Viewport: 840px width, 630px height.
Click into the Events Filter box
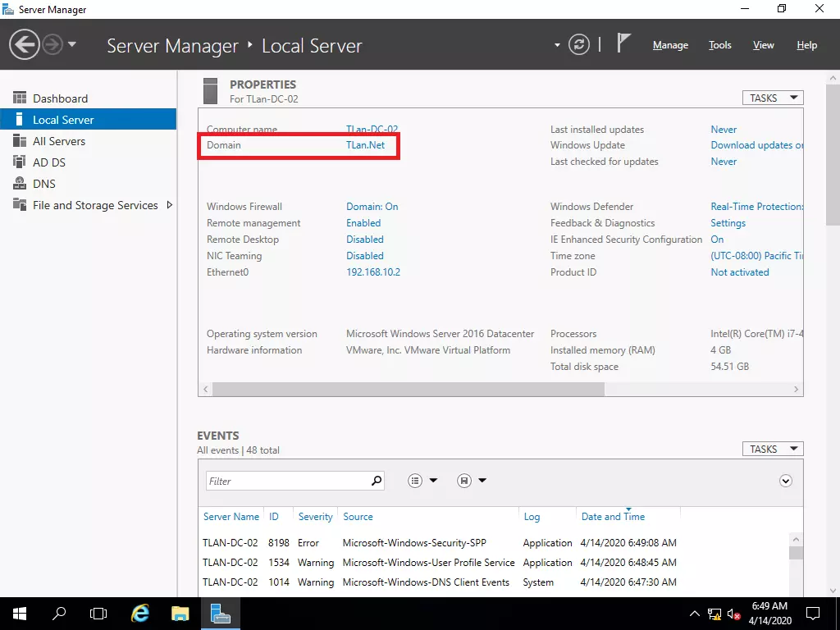tap(288, 481)
